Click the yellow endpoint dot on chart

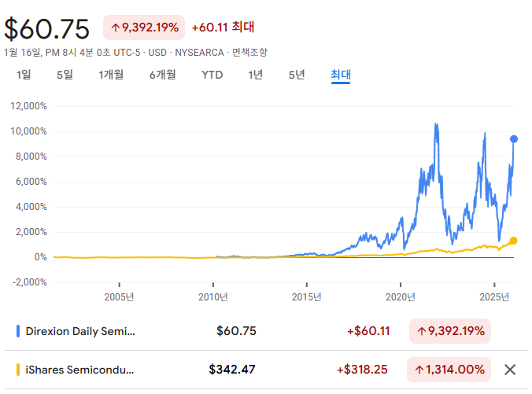click(514, 241)
